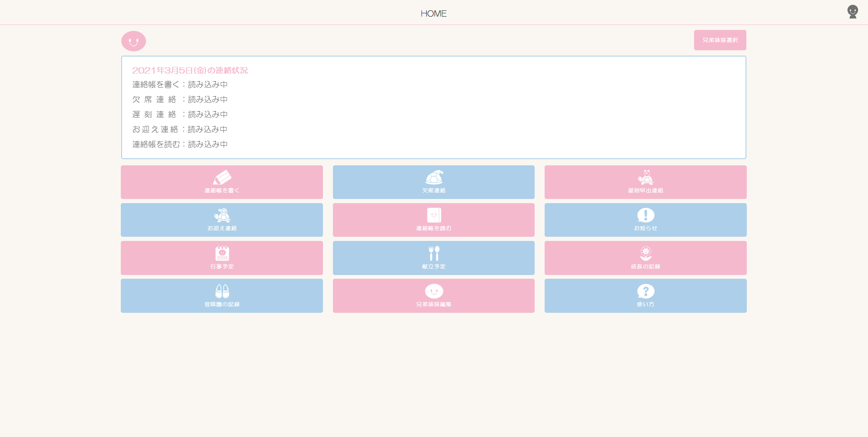
Task: Open 兄弟姉妹編集 smiley face tile
Action: click(x=434, y=292)
